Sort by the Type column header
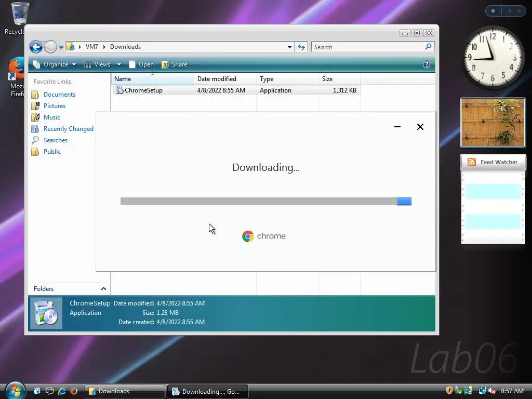532x399 pixels. coord(288,79)
